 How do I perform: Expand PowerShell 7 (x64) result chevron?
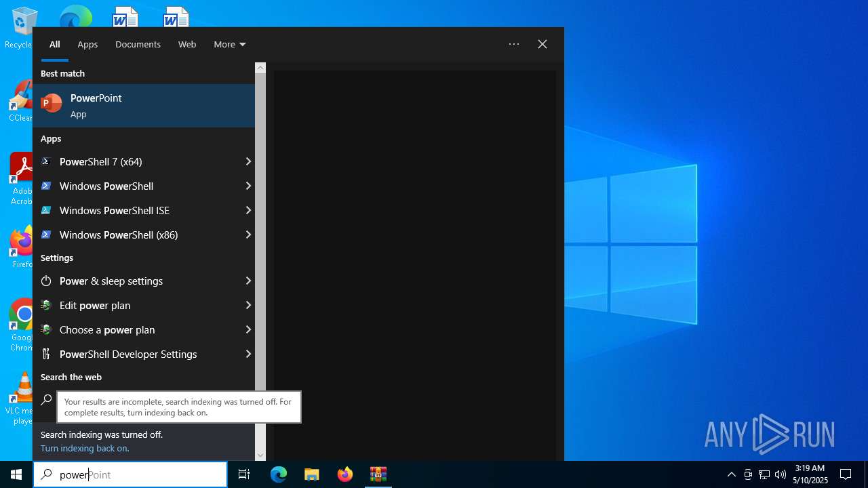248,161
